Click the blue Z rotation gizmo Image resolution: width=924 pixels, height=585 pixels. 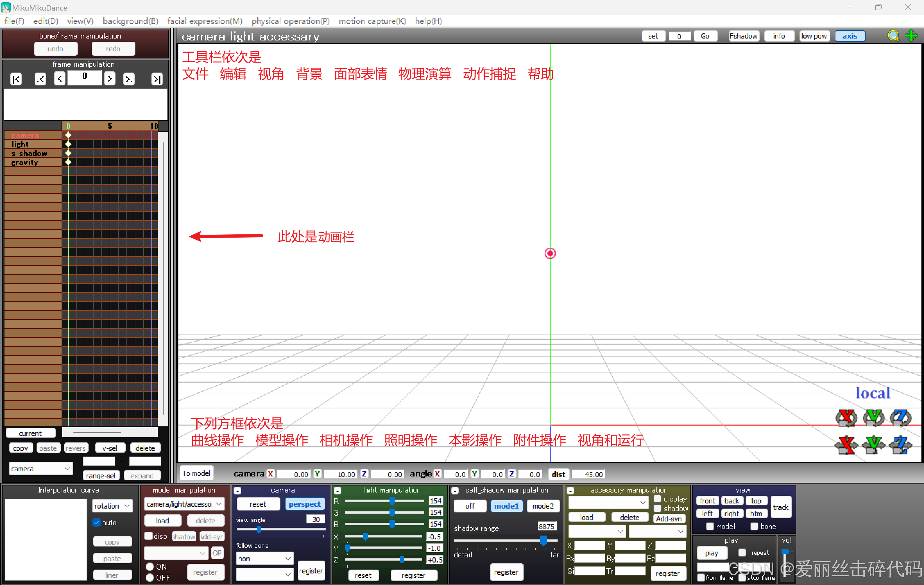coord(901,418)
